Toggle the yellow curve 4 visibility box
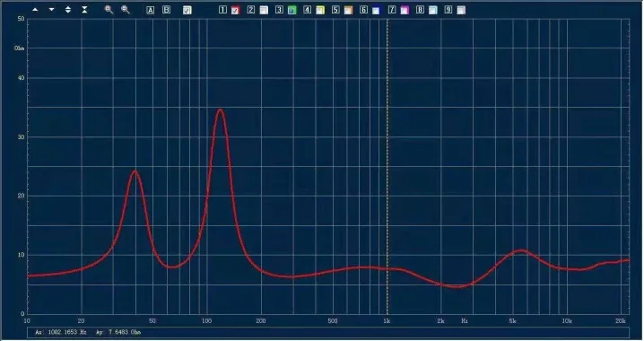The width and height of the screenshot is (644, 341). (320, 10)
